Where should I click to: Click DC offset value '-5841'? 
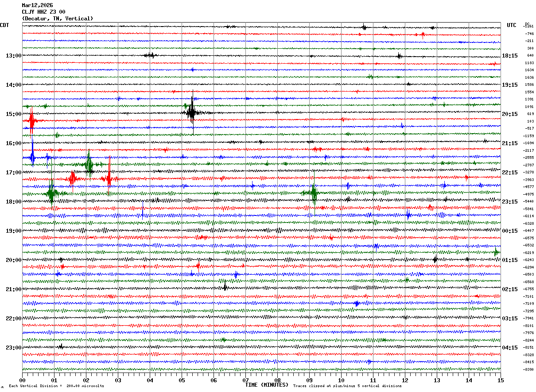tap(529, 209)
